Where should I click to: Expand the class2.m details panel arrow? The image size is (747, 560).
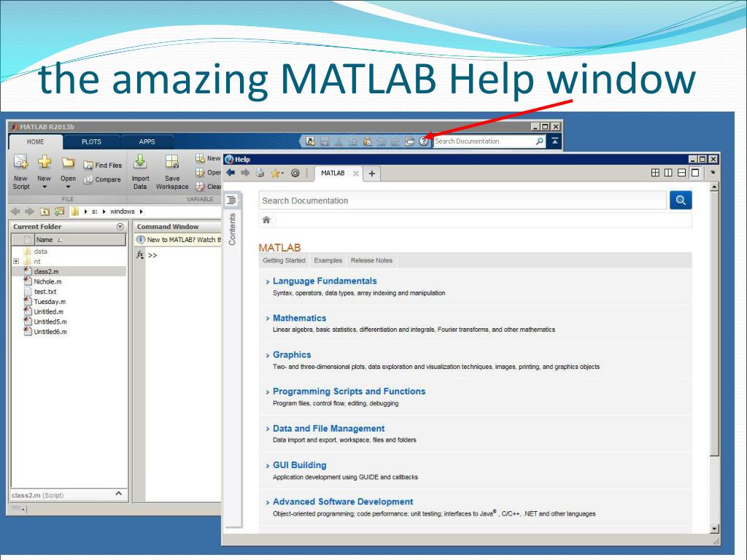click(x=119, y=494)
